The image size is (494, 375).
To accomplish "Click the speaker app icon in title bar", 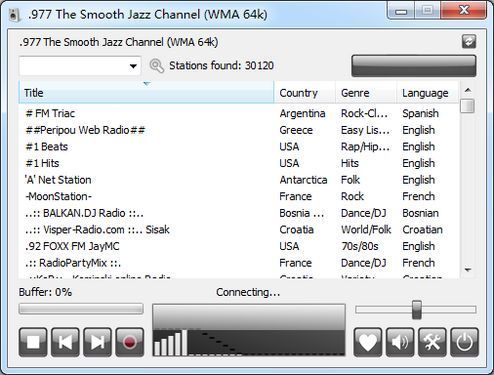I will 14,15.
